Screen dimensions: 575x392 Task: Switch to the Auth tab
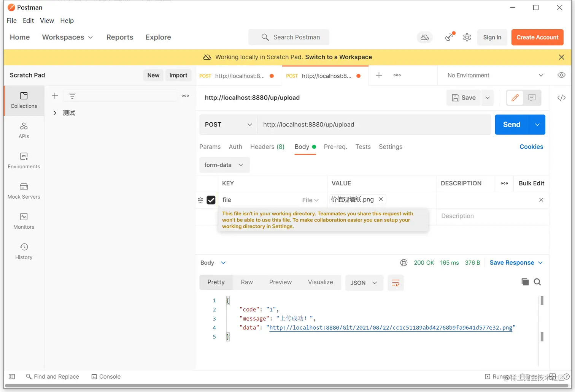coord(235,147)
